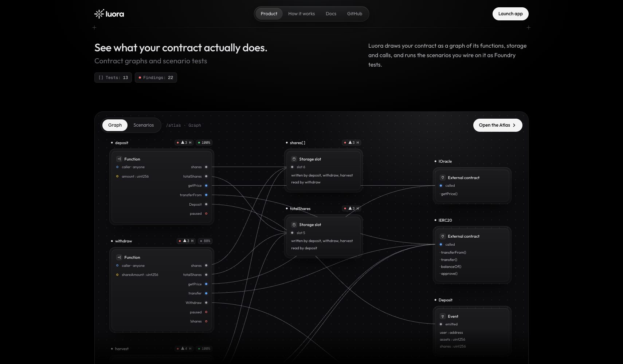
Task: Click storage slot icon in totalShares node
Action: point(294,225)
